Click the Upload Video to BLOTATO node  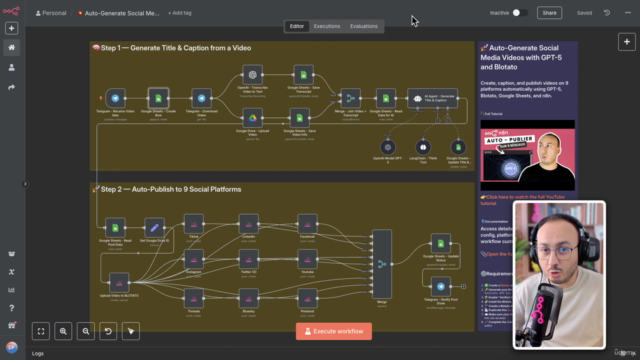(119, 282)
